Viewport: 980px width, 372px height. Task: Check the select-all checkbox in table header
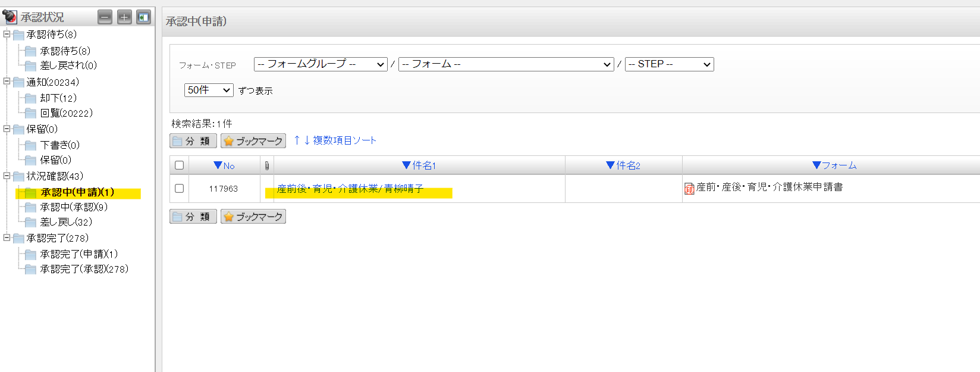pyautogui.click(x=179, y=165)
